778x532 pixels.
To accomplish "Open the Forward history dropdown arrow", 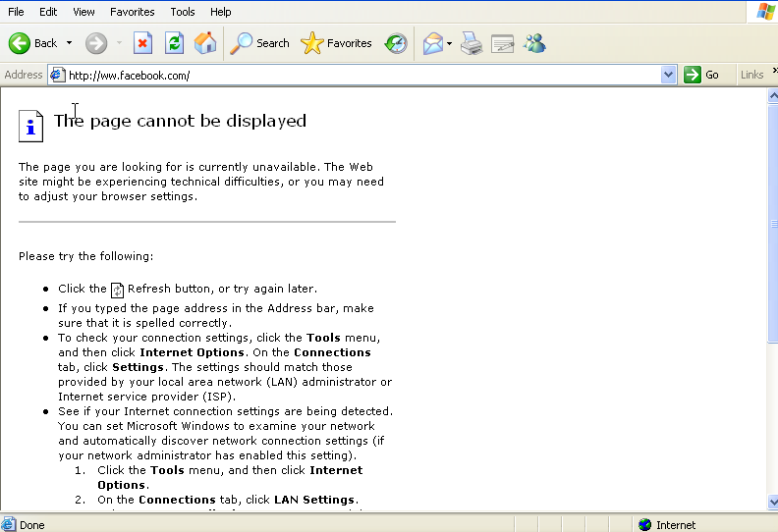I will coord(119,43).
